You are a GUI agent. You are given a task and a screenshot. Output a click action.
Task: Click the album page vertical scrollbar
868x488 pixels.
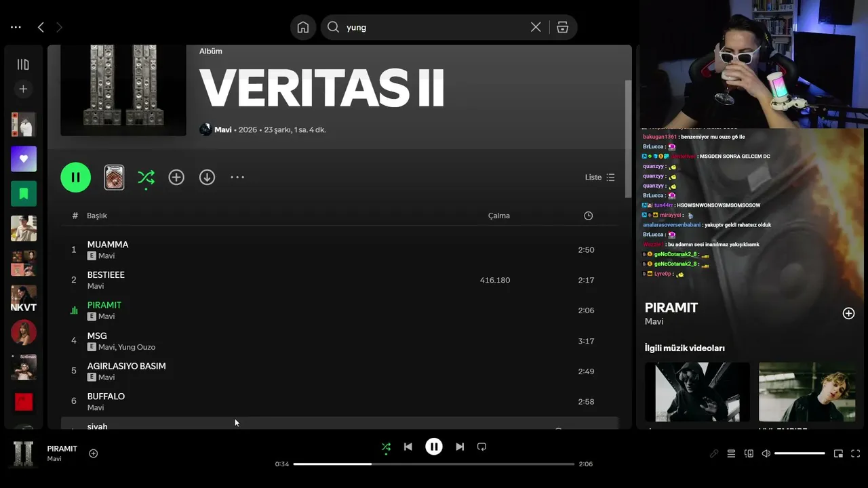628,139
